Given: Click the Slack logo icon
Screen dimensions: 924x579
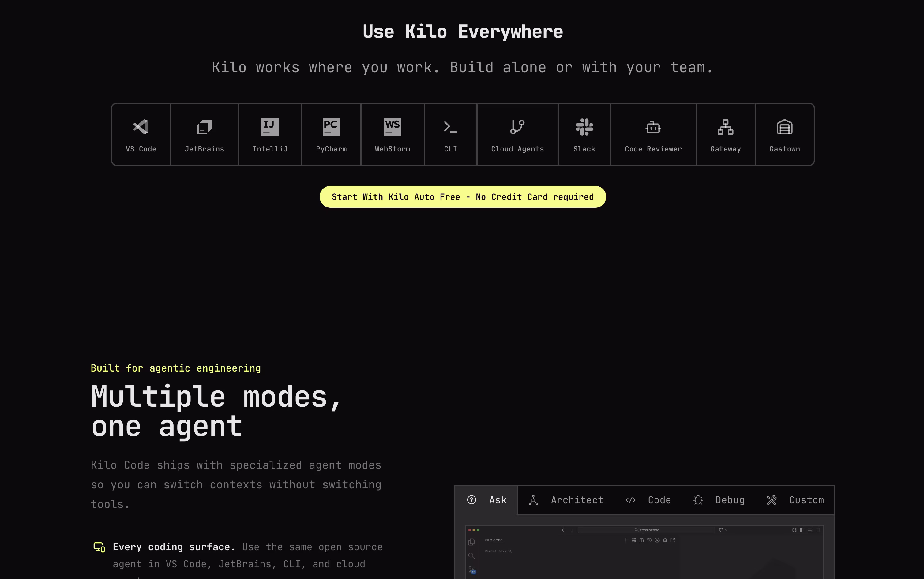Looking at the screenshot, I should [x=584, y=127].
